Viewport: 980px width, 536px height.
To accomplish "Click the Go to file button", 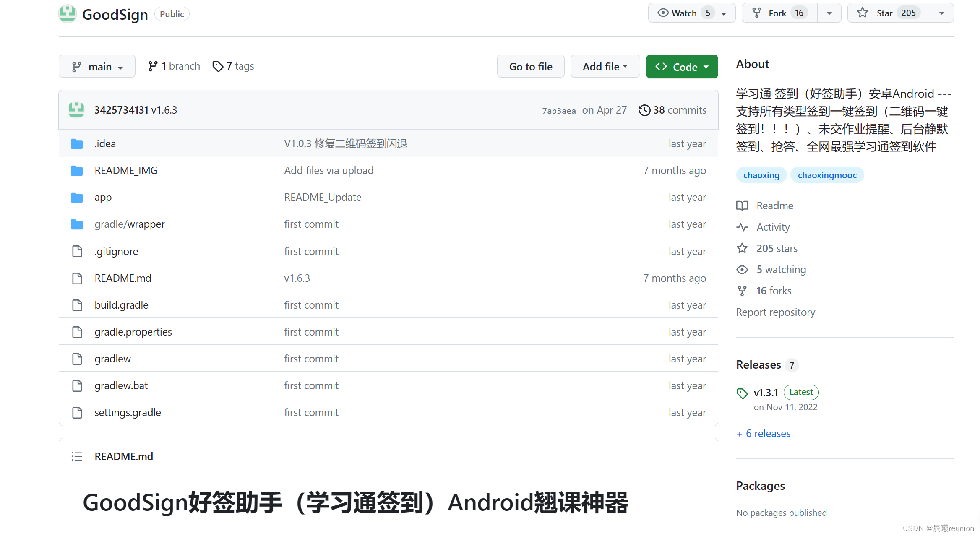I will point(531,66).
